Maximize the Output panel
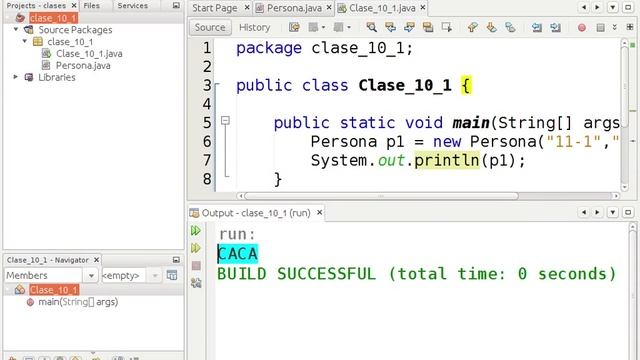The image size is (640, 360). [x=628, y=212]
